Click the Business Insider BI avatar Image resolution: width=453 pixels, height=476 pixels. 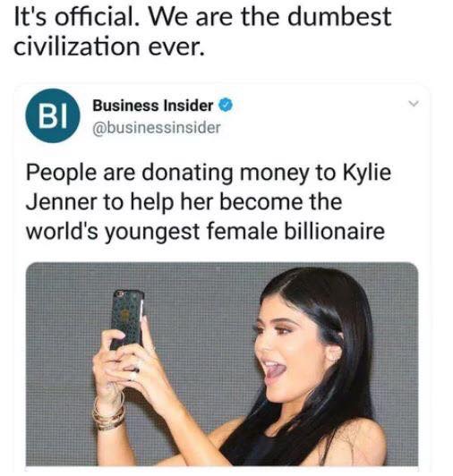[53, 115]
